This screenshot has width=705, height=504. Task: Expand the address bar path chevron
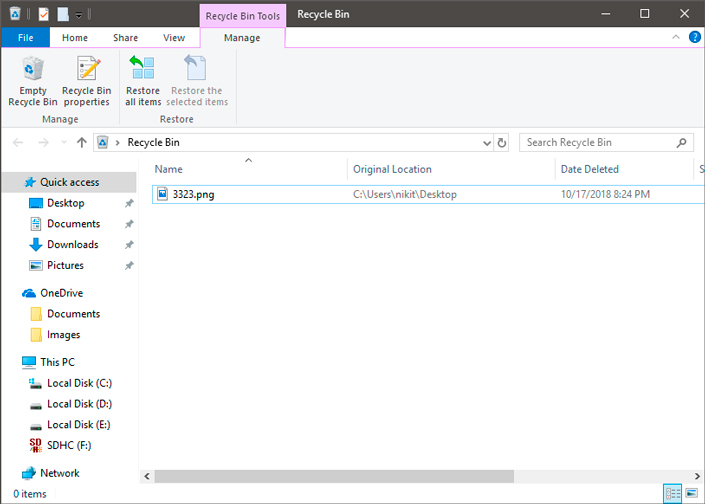[x=118, y=143]
